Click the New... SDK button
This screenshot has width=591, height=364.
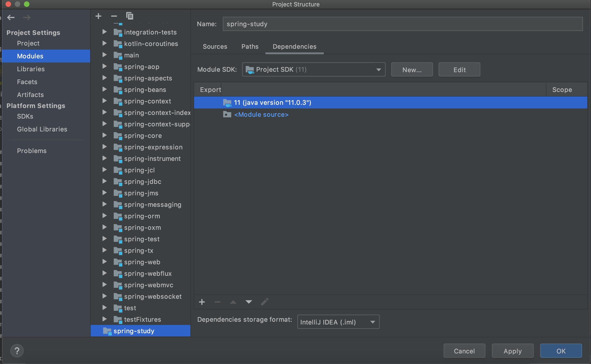(412, 70)
